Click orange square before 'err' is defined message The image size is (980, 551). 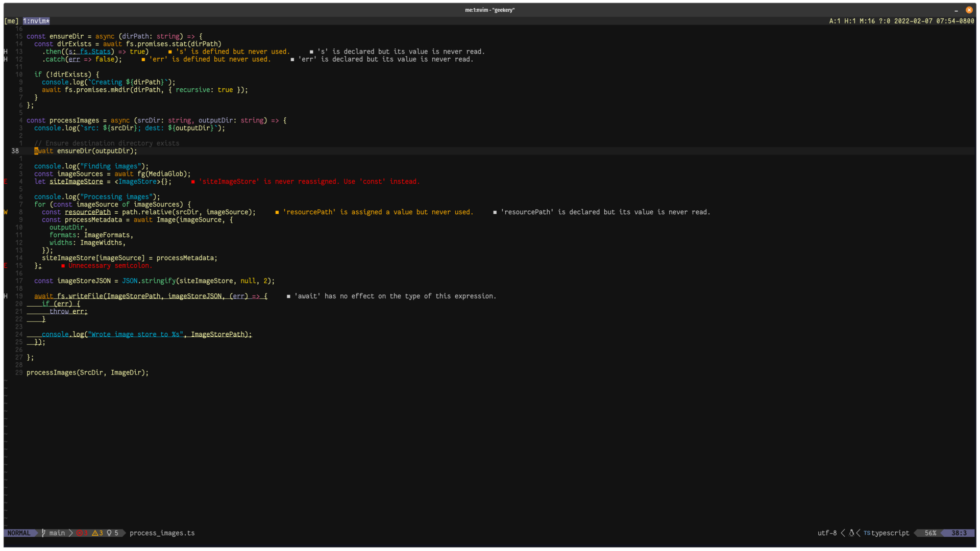(143, 59)
